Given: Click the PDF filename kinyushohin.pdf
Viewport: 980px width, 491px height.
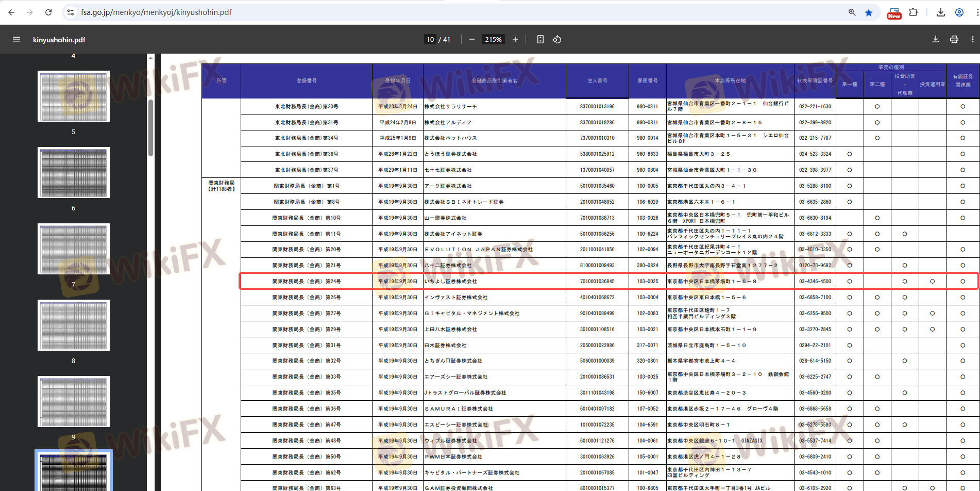Looking at the screenshot, I should click(x=59, y=40).
